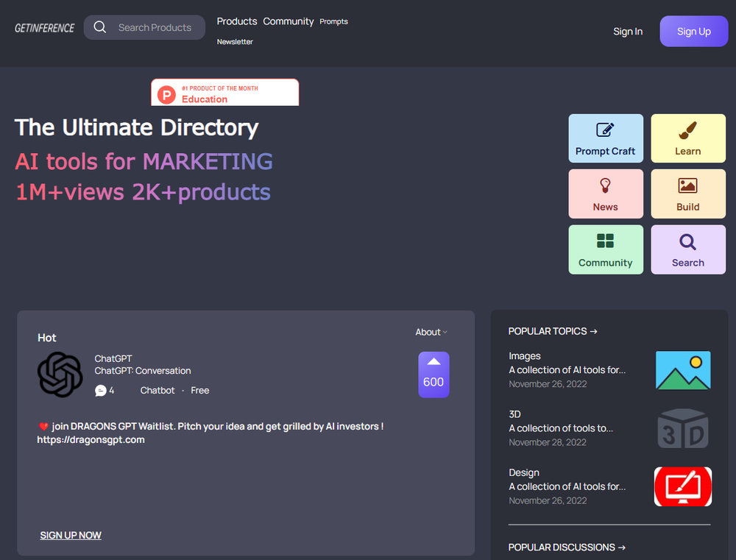Open the Prompt Craft tile
736x560 pixels.
click(x=606, y=138)
